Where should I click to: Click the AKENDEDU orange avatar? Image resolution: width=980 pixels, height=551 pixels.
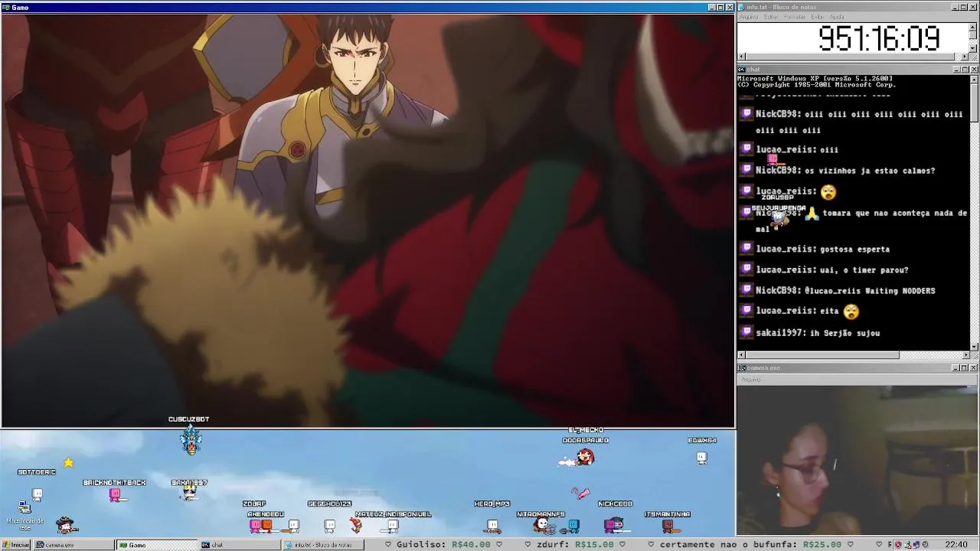pos(266,525)
